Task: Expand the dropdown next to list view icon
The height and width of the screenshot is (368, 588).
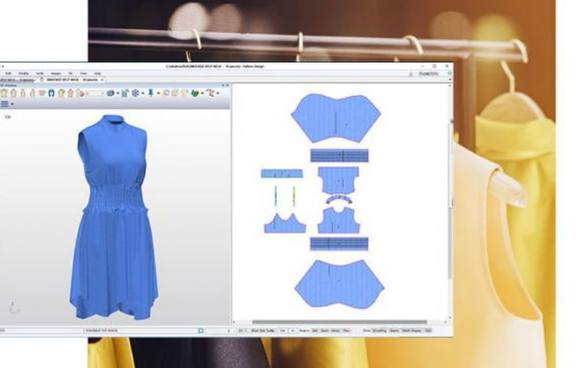Action: pyautogui.click(x=12, y=105)
